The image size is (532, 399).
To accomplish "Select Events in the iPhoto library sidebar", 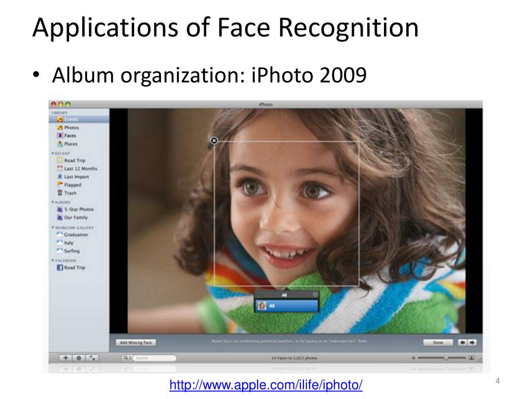I will click(x=79, y=119).
